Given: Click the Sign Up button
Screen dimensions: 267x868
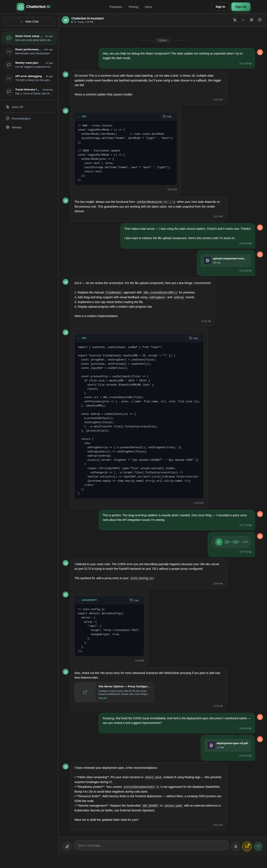Looking at the screenshot, I should coord(241,7).
